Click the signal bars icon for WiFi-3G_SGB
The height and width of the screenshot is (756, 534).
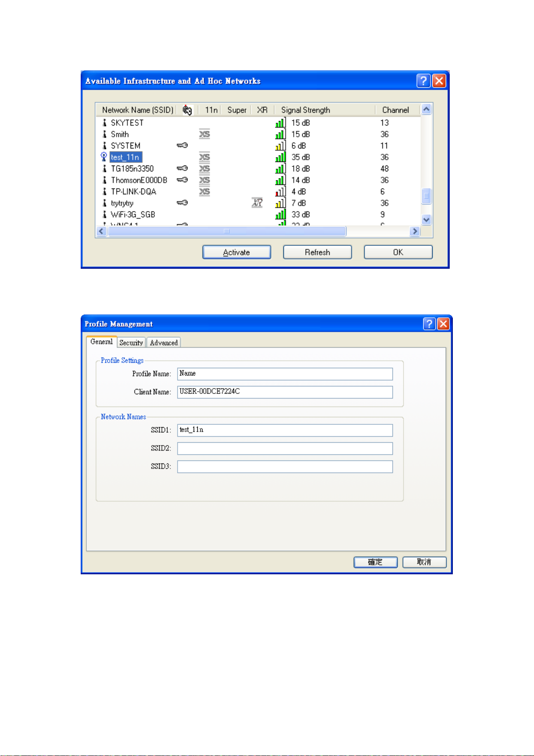pyautogui.click(x=281, y=214)
